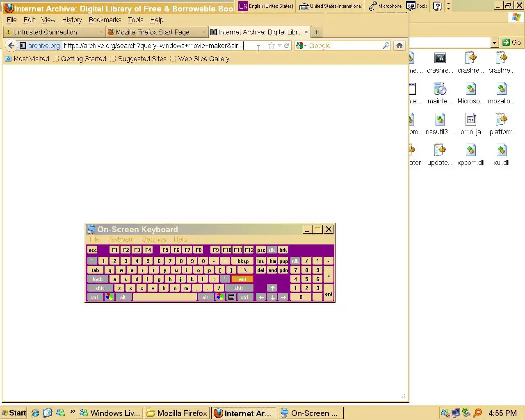
Task: Open Firefox File menu
Action: click(11, 20)
